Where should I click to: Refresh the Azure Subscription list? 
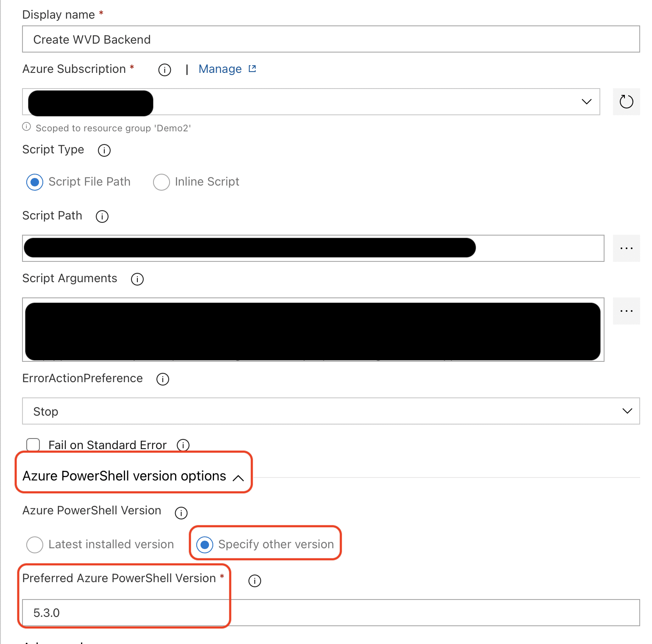626,102
